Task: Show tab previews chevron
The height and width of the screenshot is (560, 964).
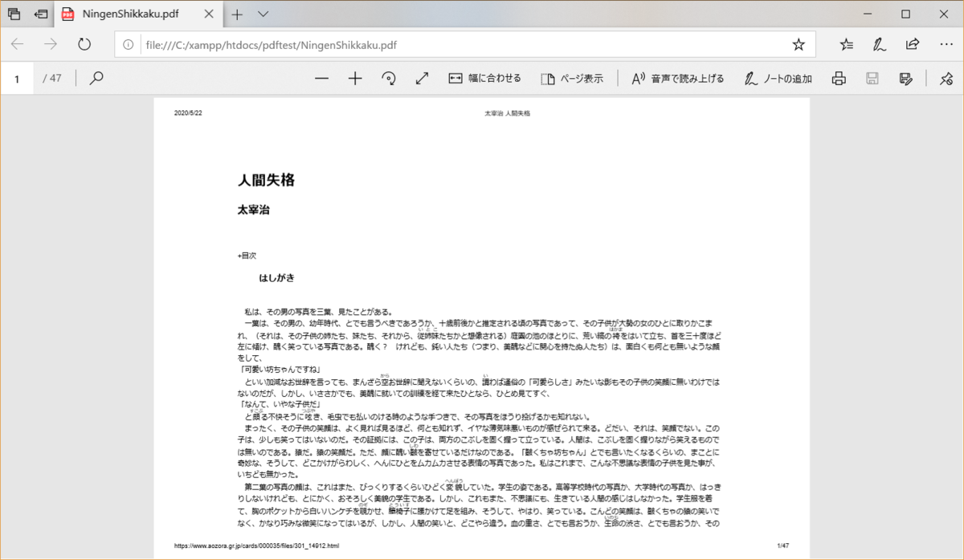Action: coord(263,14)
